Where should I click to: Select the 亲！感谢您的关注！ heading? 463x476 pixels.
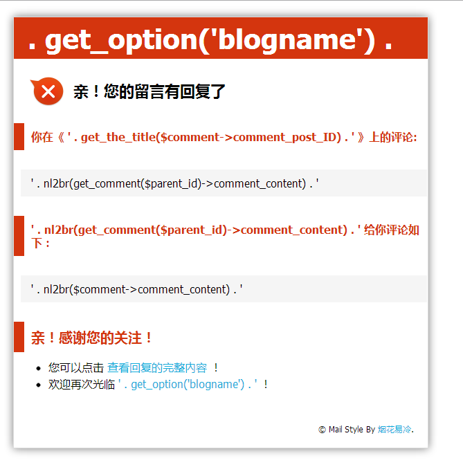tap(91, 338)
